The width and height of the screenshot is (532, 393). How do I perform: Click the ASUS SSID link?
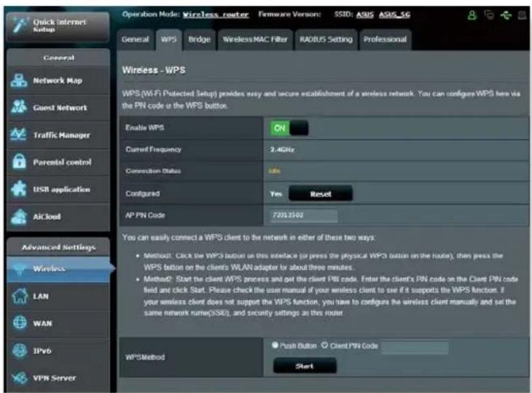[365, 15]
